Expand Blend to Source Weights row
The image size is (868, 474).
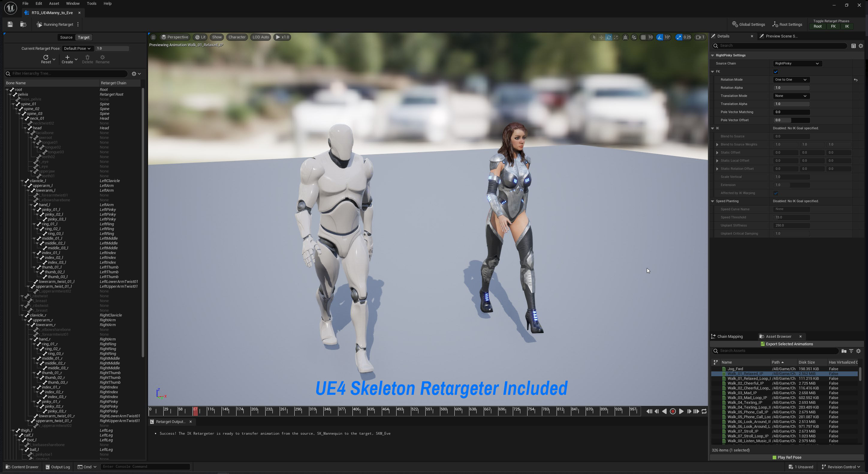pos(717,144)
